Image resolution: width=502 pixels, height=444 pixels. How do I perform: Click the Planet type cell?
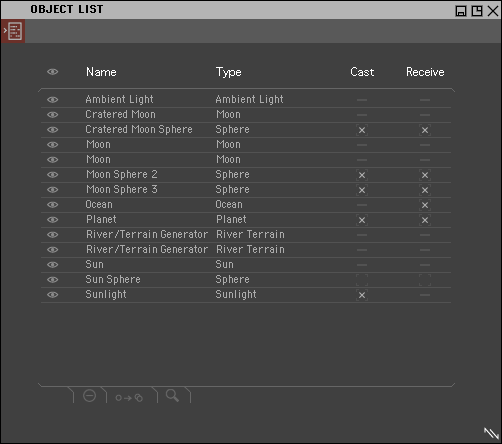(x=231, y=219)
